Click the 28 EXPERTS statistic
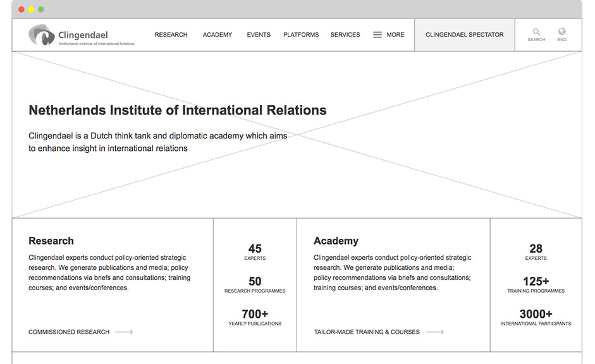Screen dimensions: 595x364 click(x=536, y=252)
